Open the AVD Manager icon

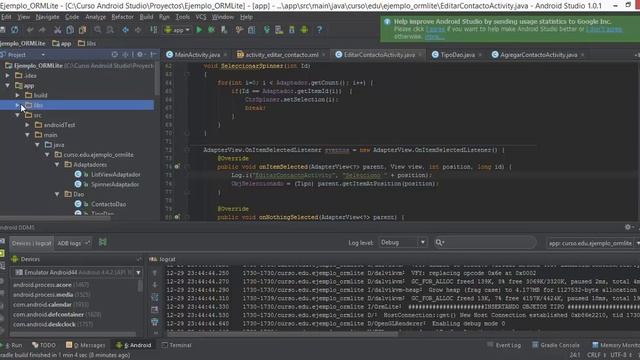(279, 30)
